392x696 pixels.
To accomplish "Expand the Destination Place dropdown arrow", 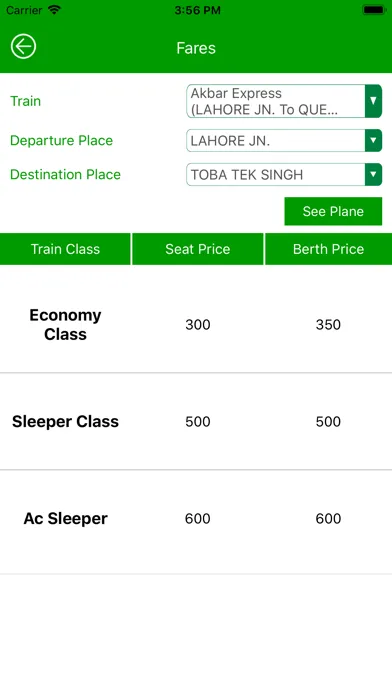I will click(x=373, y=174).
